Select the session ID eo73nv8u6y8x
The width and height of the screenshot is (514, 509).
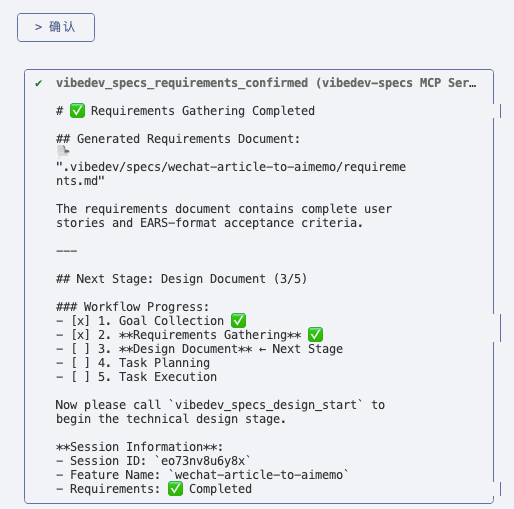[x=203, y=461]
